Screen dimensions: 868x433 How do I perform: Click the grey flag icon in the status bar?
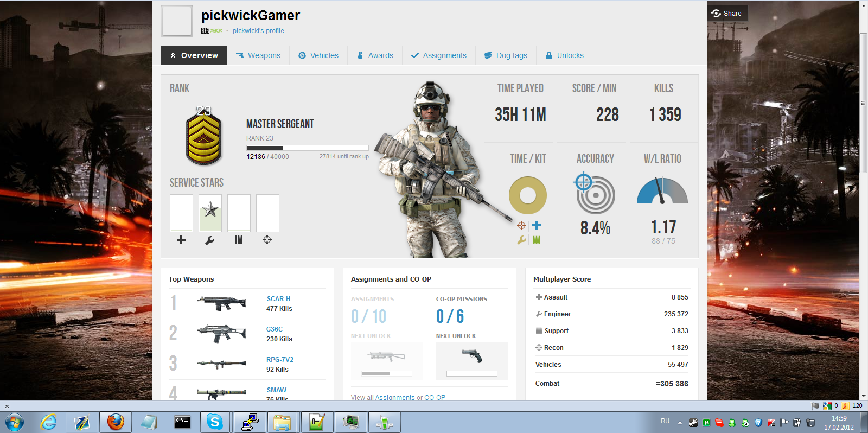815,406
